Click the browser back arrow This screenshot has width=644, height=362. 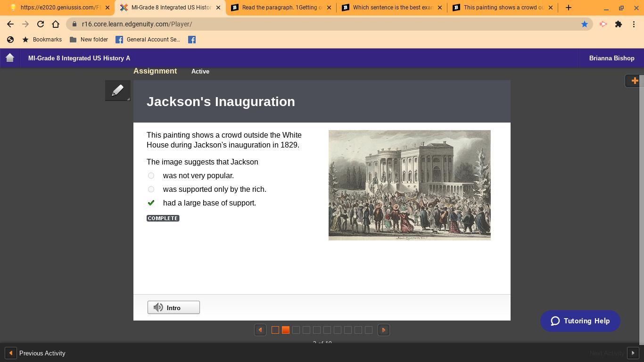click(x=10, y=24)
